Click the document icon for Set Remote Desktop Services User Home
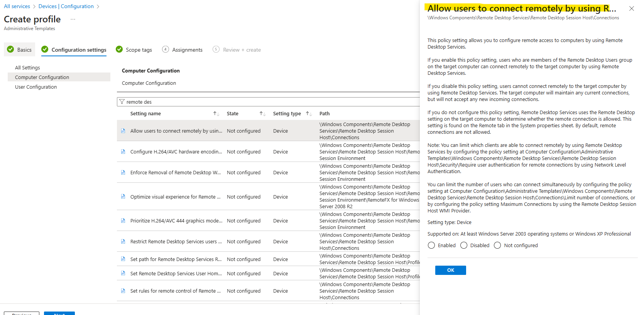 click(x=123, y=273)
